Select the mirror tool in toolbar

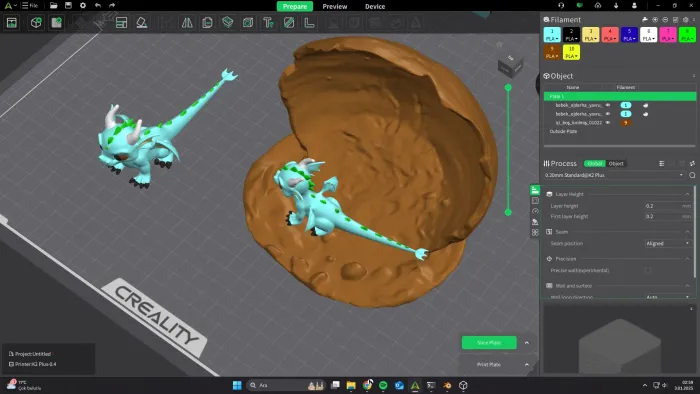click(187, 22)
